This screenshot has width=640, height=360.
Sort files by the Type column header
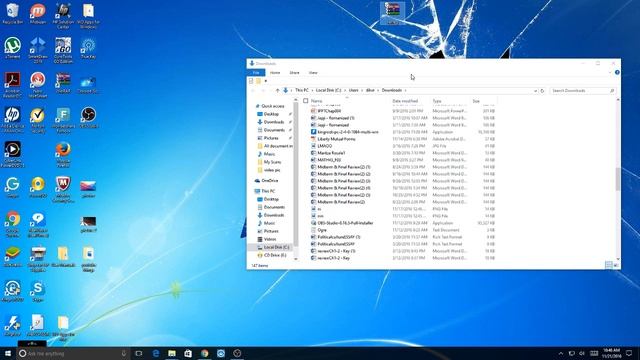(437, 101)
